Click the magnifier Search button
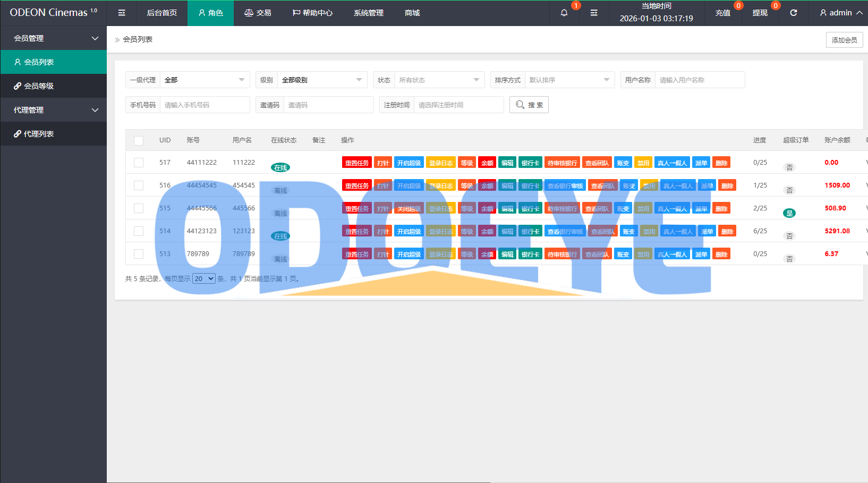The width and height of the screenshot is (868, 483). coord(529,105)
